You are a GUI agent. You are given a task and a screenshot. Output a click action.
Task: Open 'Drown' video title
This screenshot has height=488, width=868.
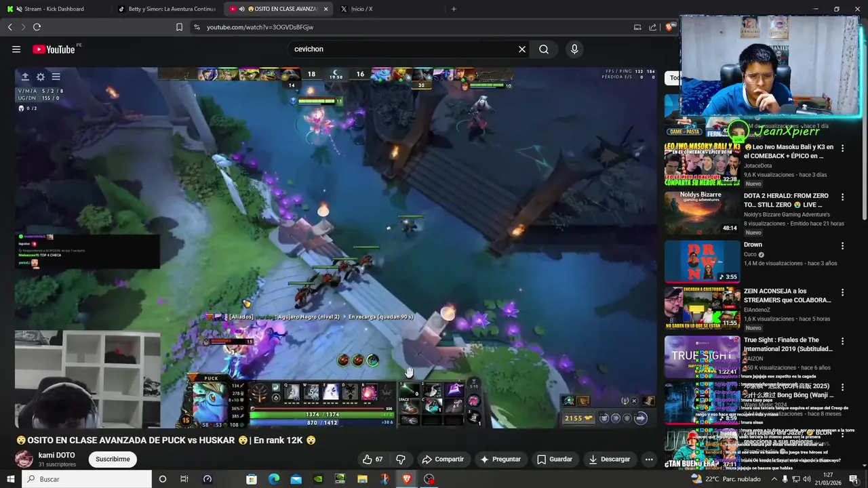click(x=753, y=245)
